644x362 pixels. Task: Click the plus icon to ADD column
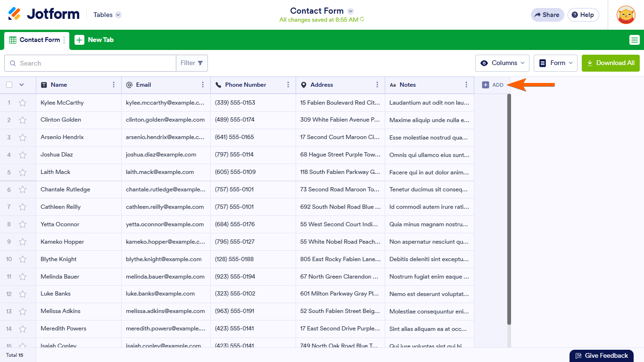tap(486, 85)
